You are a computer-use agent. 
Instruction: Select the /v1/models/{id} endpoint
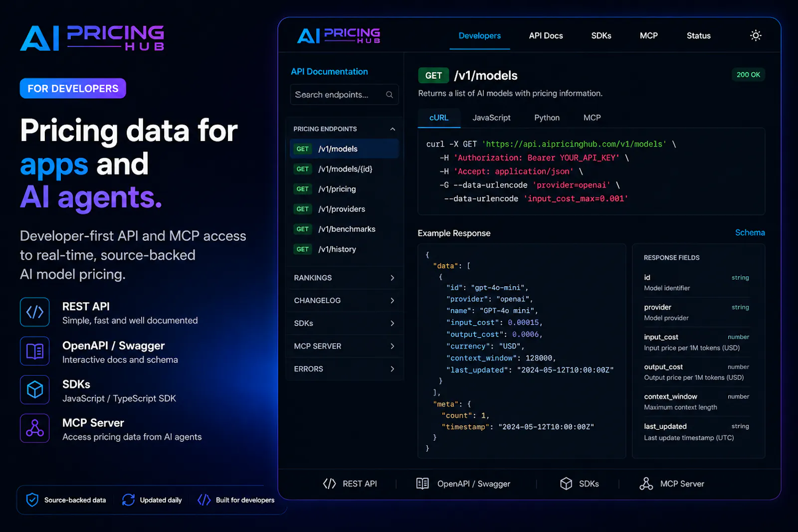pos(344,169)
